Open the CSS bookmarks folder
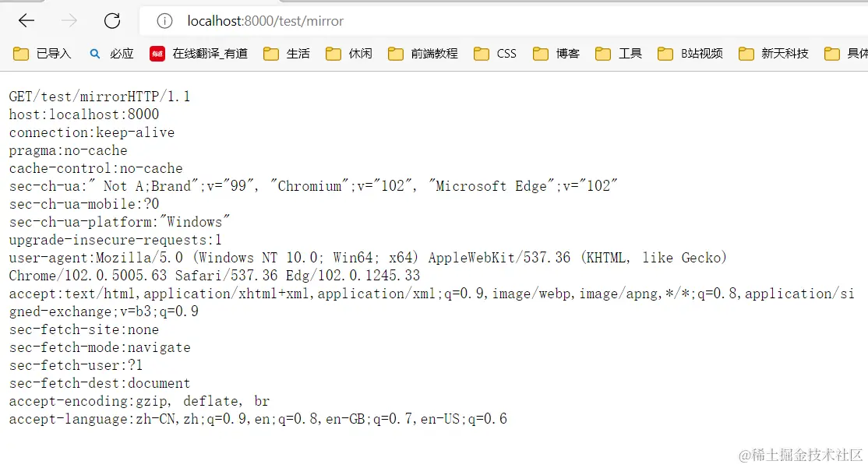This screenshot has height=468, width=868. point(496,54)
